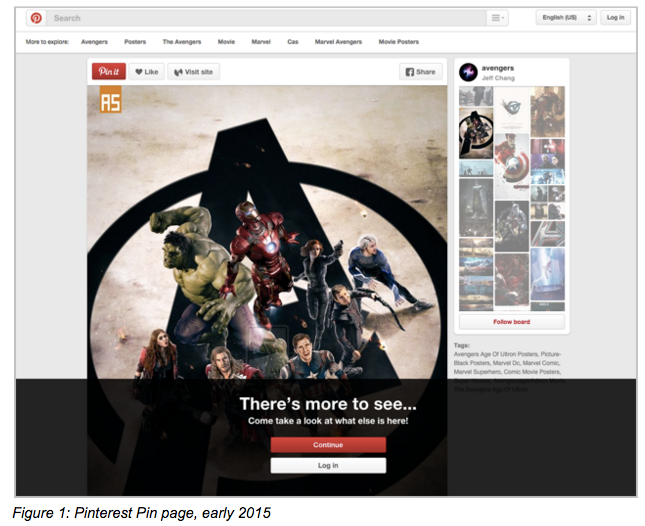This screenshot has width=645, height=526.
Task: Click the red Pin it button
Action: pos(108,72)
